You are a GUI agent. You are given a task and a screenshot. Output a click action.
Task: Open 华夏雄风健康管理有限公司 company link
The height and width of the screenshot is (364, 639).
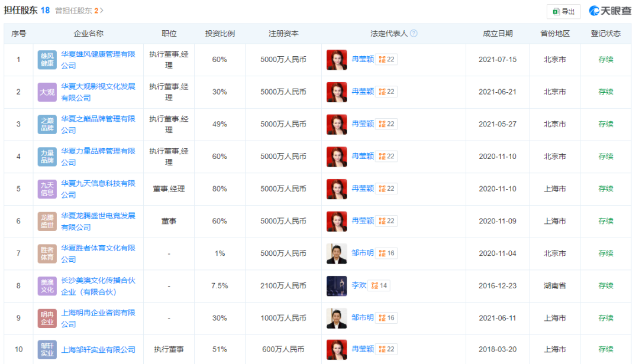pyautogui.click(x=98, y=60)
